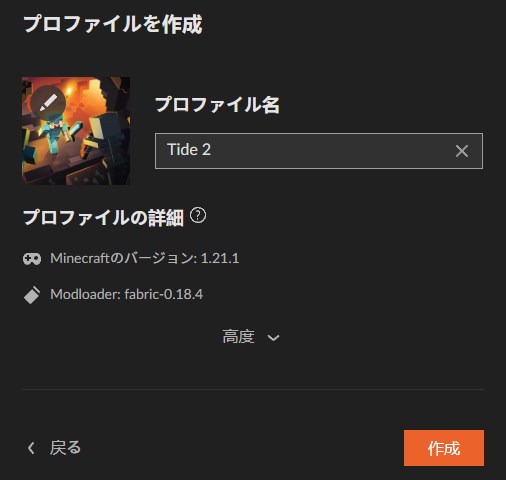Click the プロファイルの詳細 heading
The image size is (506, 480).
coord(103,218)
